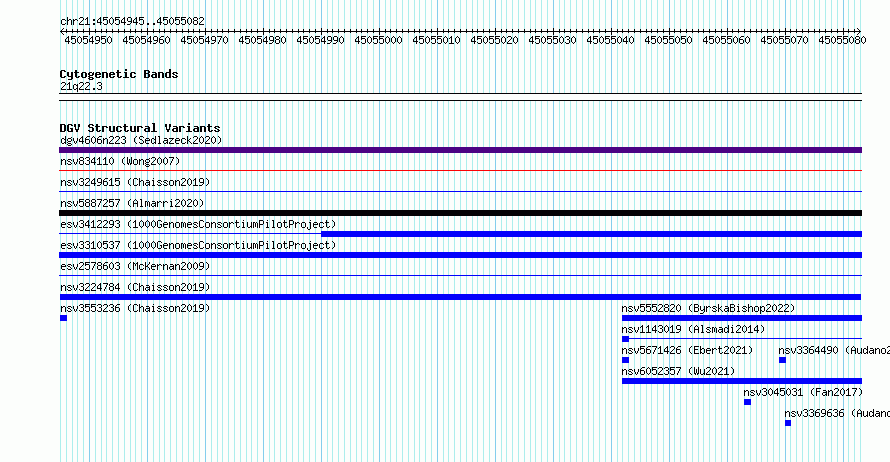Viewport: 890px width, 462px height.
Task: Open nsv5552820 (ByrskaBishop2022) variant label
Action: pos(708,308)
